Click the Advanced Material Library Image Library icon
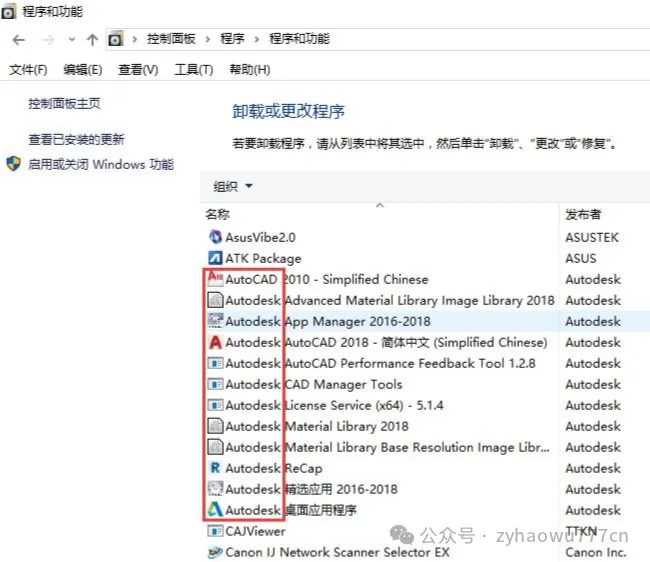This screenshot has width=650, height=562. (215, 300)
